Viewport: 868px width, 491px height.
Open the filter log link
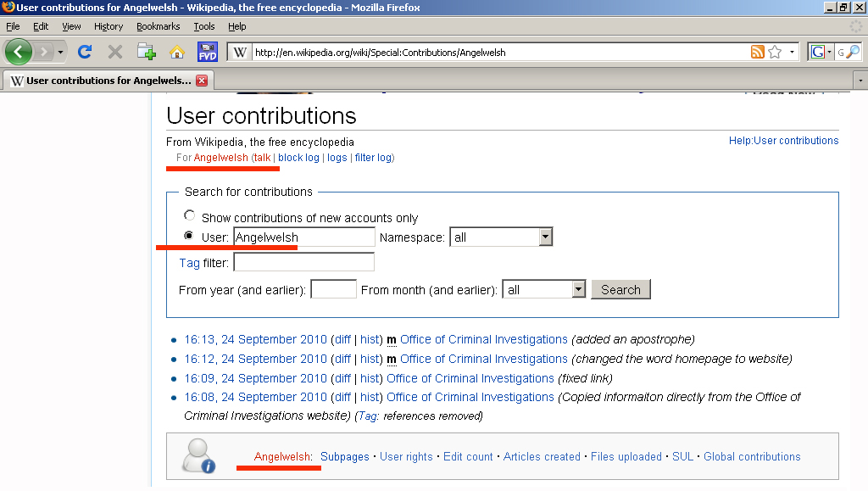point(373,158)
